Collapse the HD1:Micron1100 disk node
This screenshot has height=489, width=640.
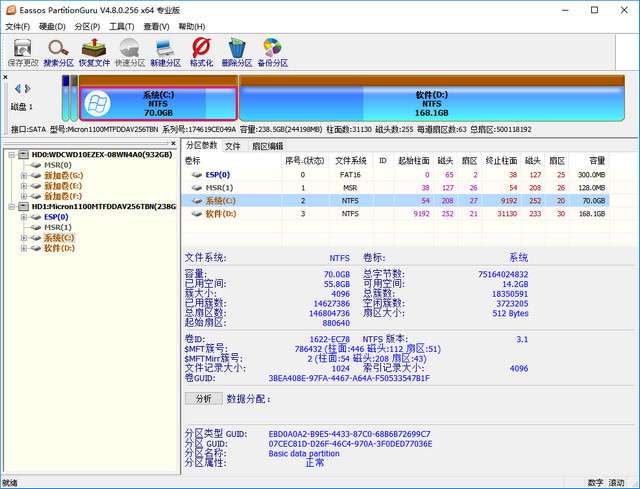[x=12, y=207]
